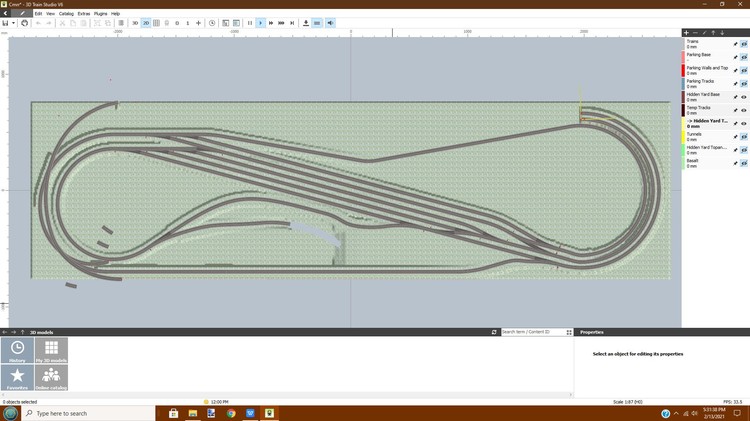Toggle visibility of Trains layer

pyautogui.click(x=744, y=44)
